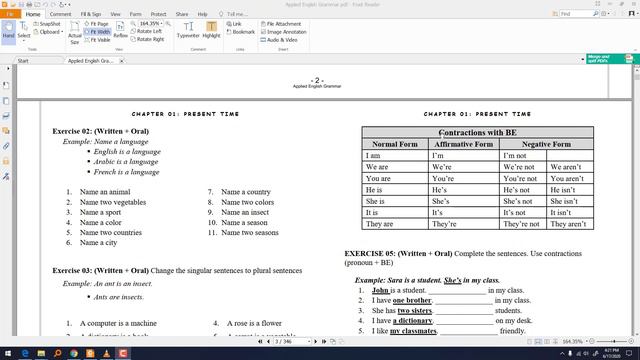Click the ribbon zoom out magnifier

133,24
